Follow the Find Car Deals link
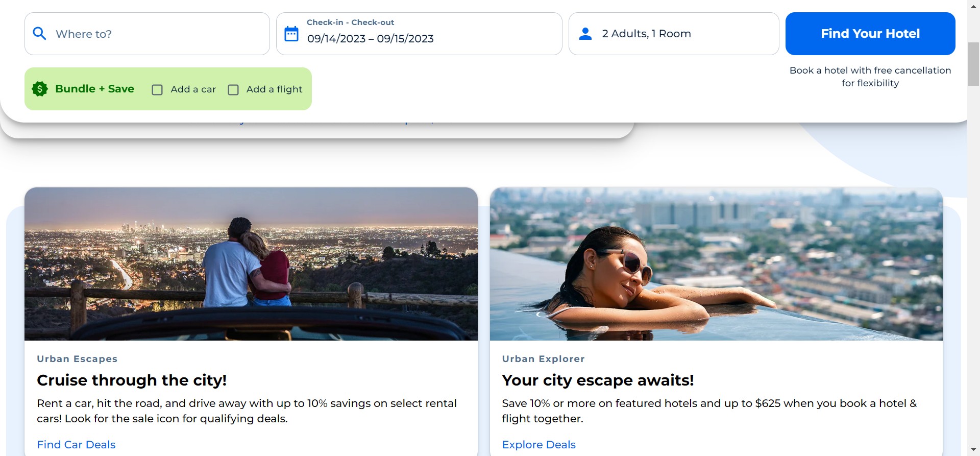Image resolution: width=980 pixels, height=456 pixels. click(76, 444)
